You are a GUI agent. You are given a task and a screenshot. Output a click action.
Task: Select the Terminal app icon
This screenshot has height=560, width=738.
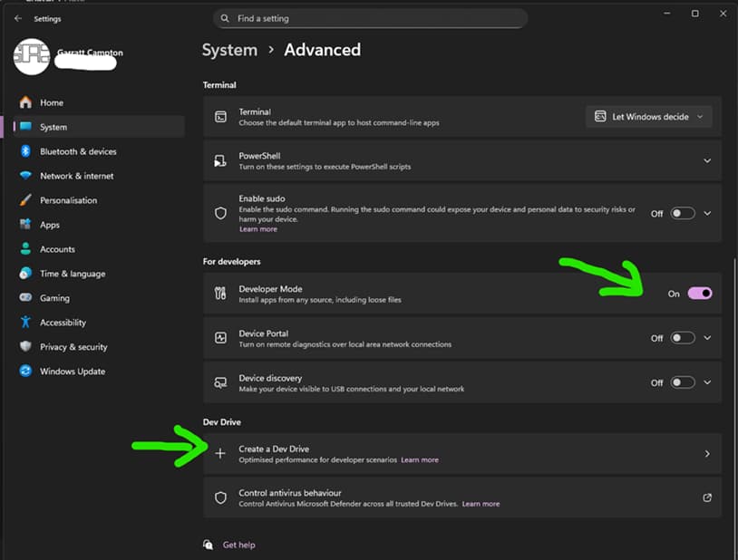(x=220, y=116)
